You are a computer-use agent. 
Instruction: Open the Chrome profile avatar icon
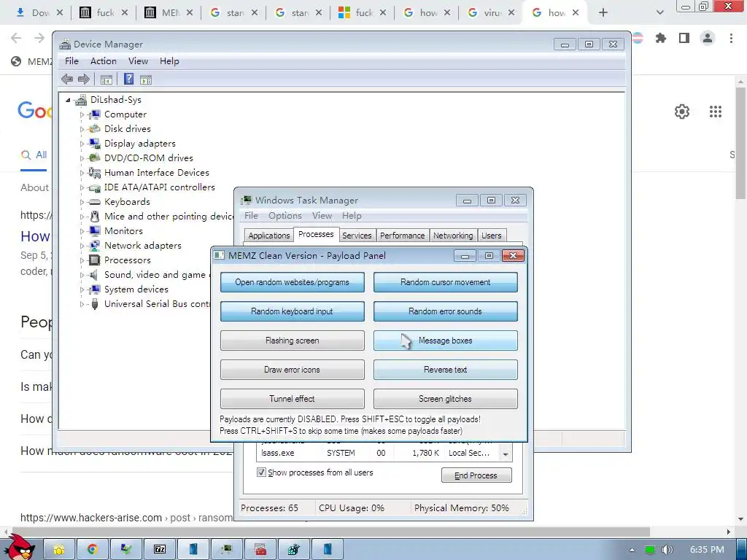click(x=708, y=38)
